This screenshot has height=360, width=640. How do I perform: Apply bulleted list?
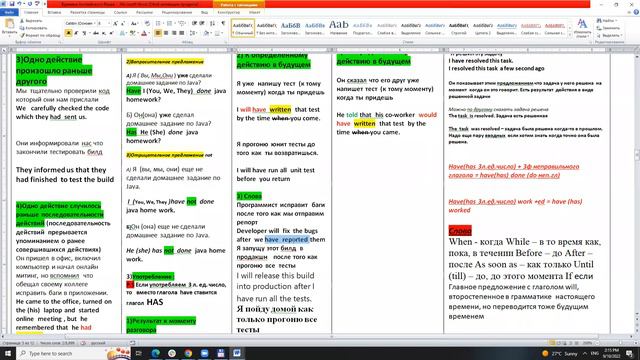159,24
